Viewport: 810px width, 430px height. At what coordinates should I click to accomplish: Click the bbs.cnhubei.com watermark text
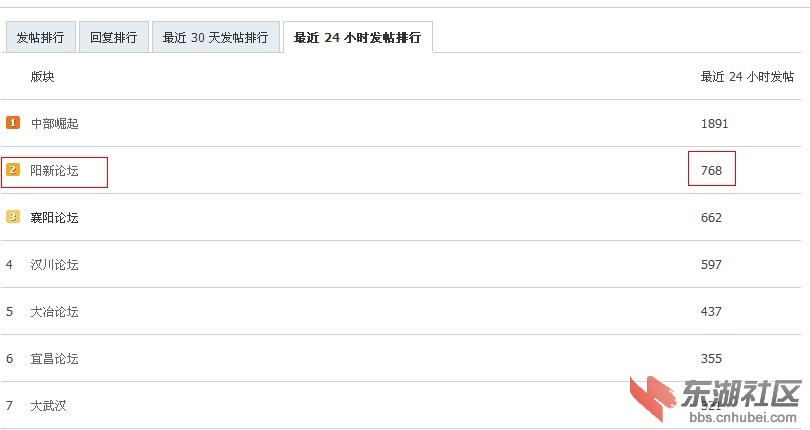(743, 417)
